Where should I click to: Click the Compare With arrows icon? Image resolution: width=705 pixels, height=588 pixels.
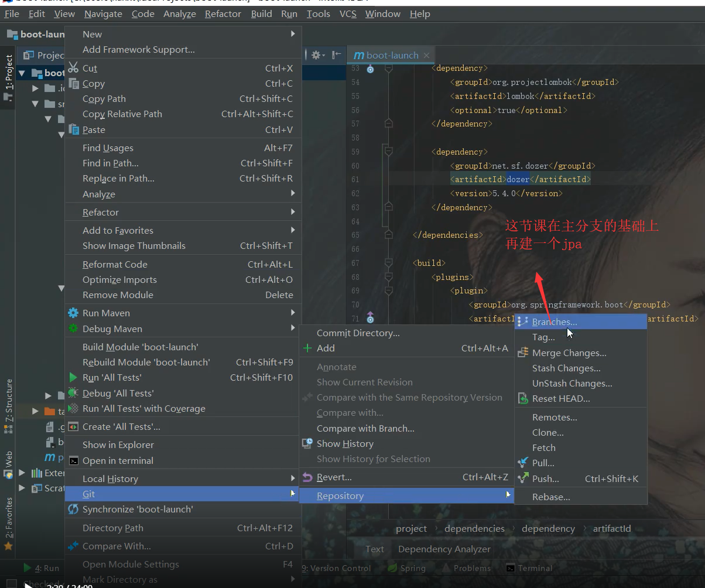tap(73, 546)
